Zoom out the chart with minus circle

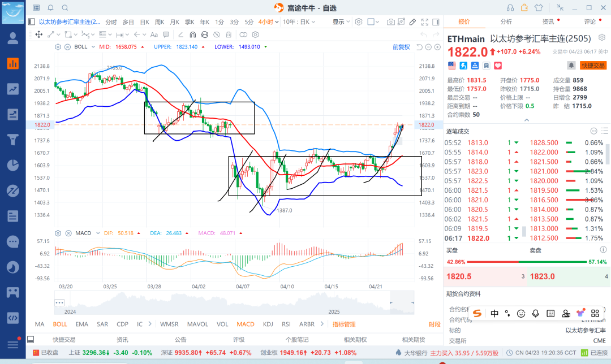click(x=428, y=47)
